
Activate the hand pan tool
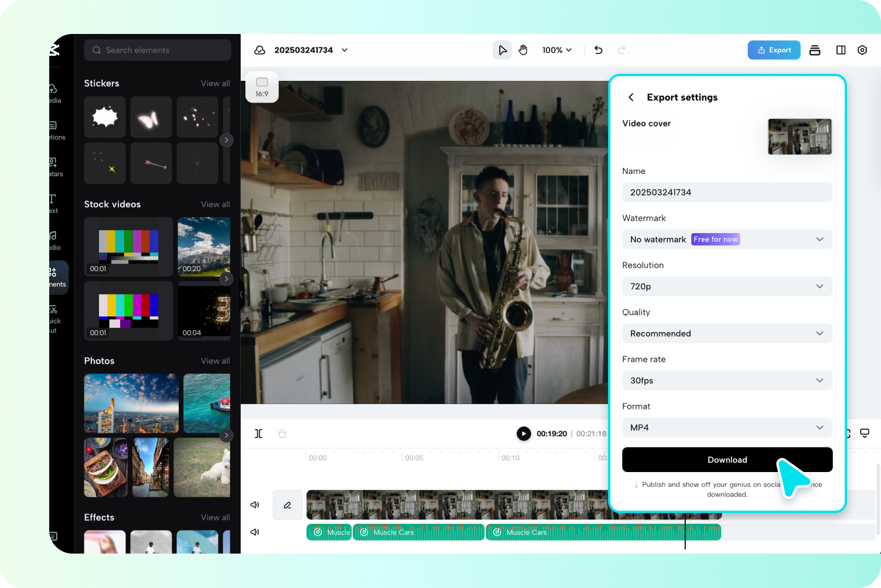click(x=523, y=50)
